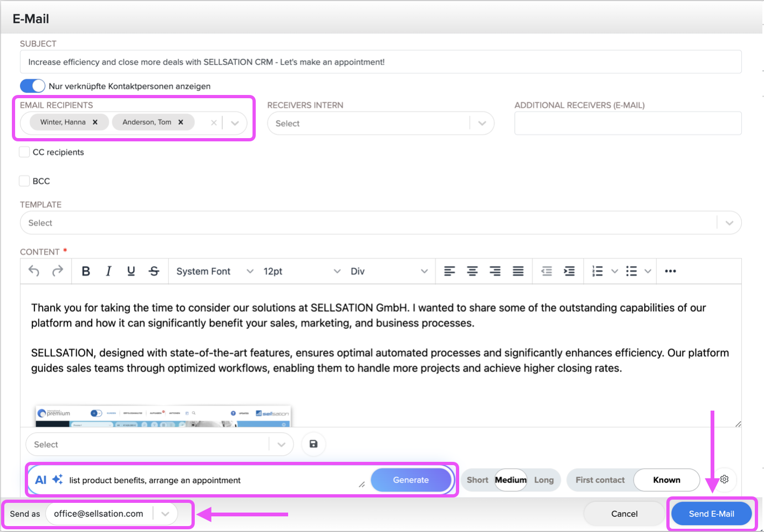
Task: Insert a bullet list
Action: (631, 271)
